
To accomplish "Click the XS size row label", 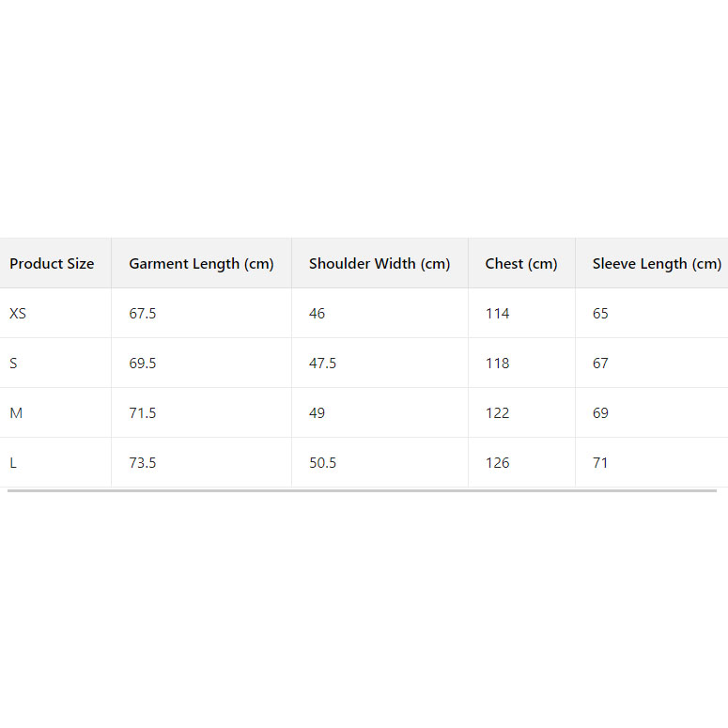I will 18,314.
